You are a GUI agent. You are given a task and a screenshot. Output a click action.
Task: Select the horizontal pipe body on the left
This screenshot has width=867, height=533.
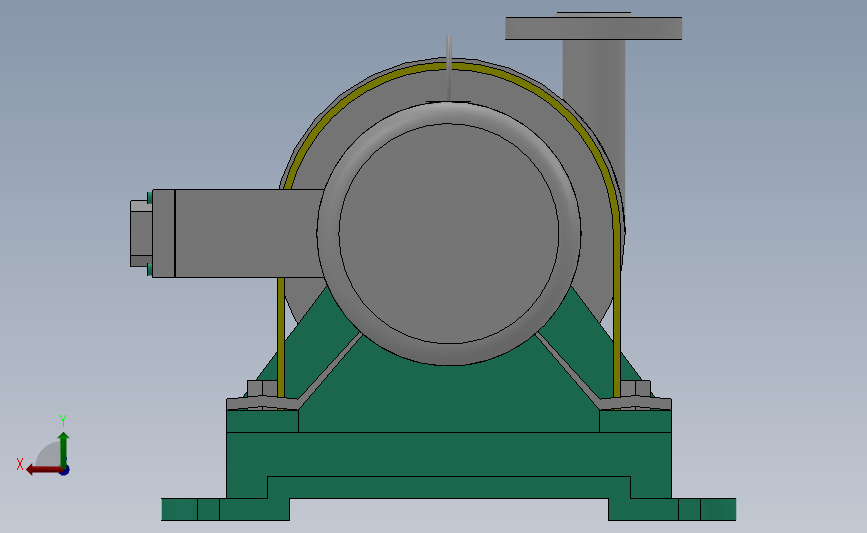249,233
